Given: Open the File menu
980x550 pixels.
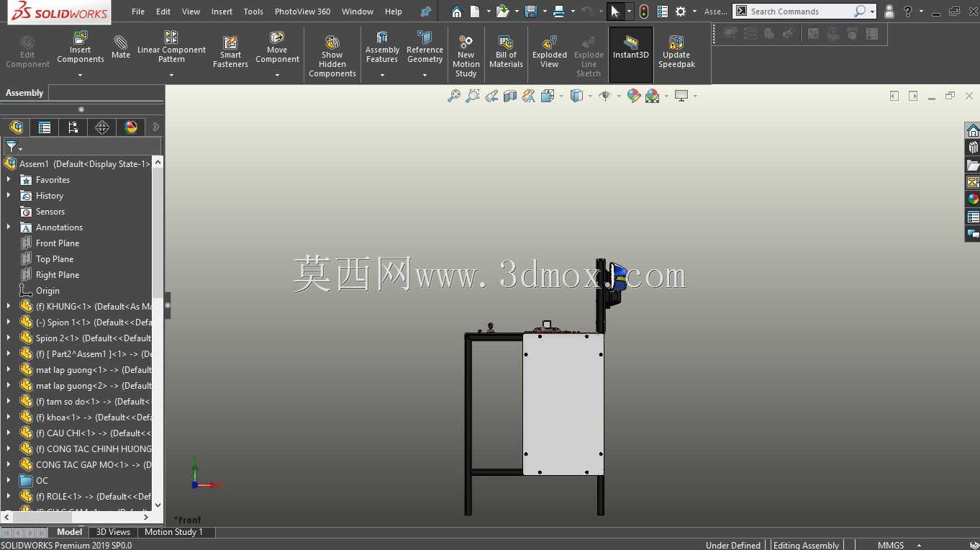Looking at the screenshot, I should [x=138, y=12].
